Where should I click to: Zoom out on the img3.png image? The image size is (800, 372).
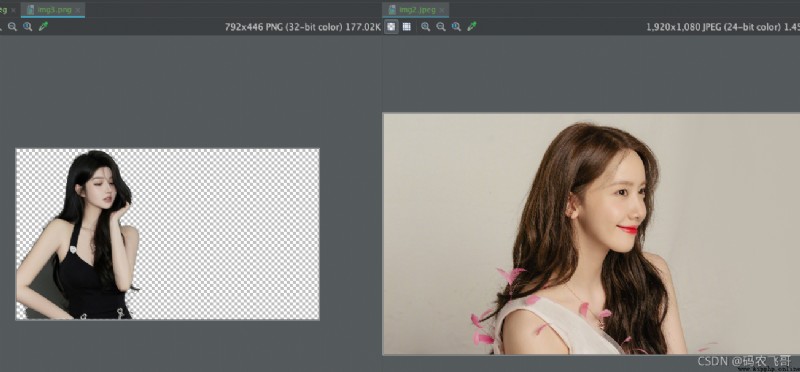[12, 27]
